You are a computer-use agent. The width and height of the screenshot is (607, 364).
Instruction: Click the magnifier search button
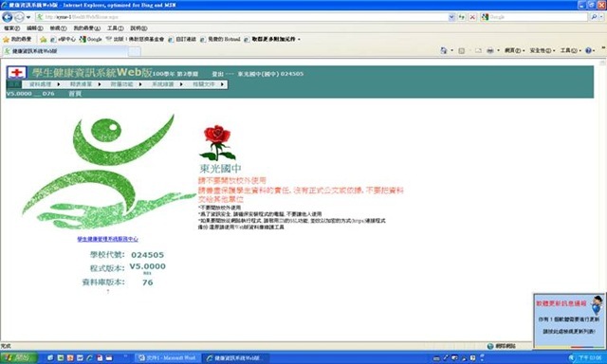pyautogui.click(x=594, y=17)
